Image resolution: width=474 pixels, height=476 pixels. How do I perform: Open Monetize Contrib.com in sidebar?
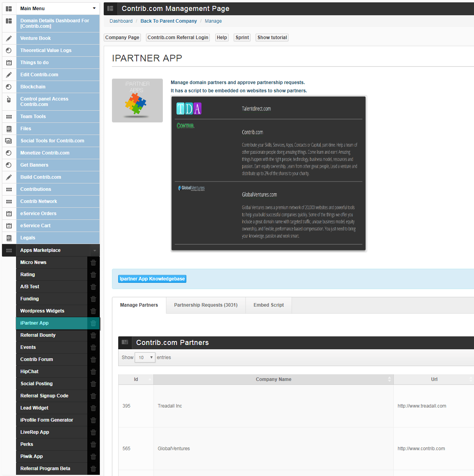[58, 153]
